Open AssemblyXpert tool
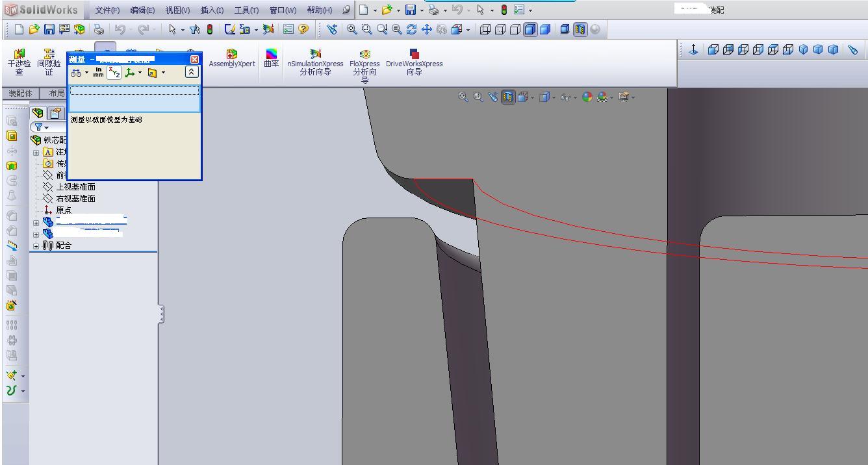 coord(232,58)
